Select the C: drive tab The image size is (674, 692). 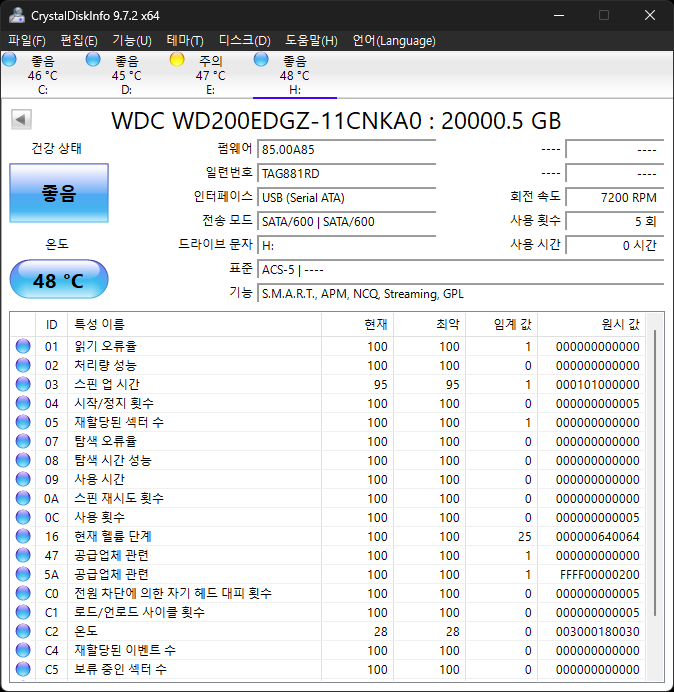point(42,75)
